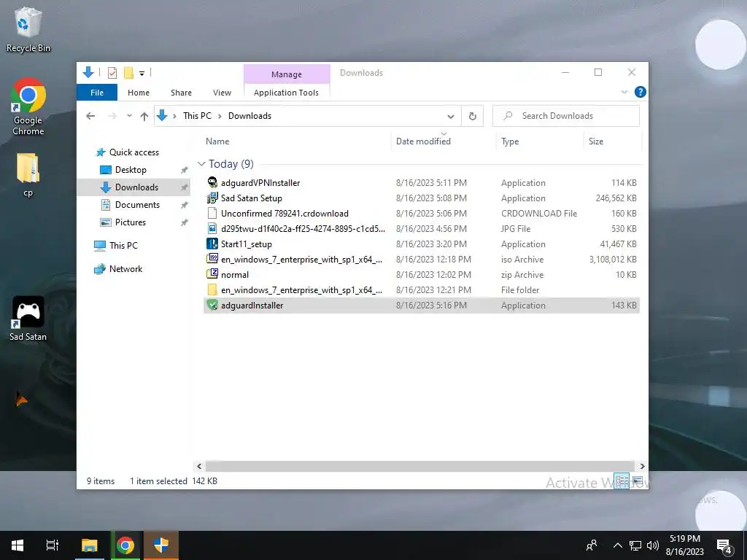Switch to Large icons view layout
This screenshot has width=747, height=560.
tap(638, 481)
